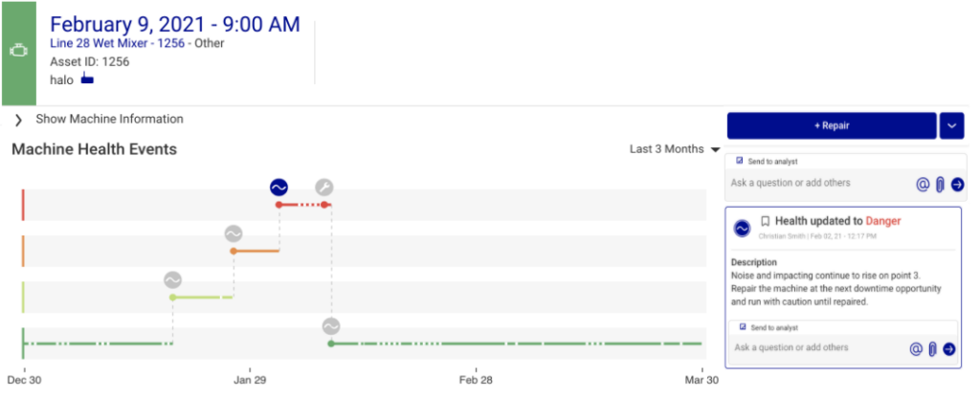Click the Christian Smith timestamp line
This screenshot has width=980, height=402.
point(819,235)
